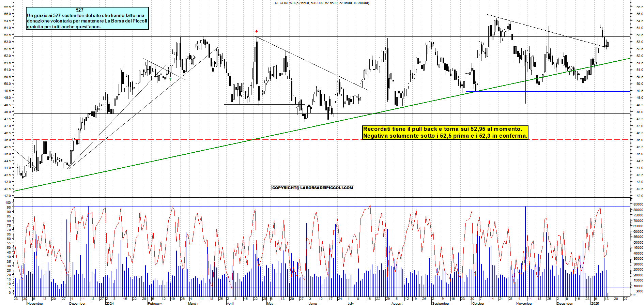The width and height of the screenshot is (644, 305).
Task: Click 46.0 on the right price axis
Action: coord(639,140)
